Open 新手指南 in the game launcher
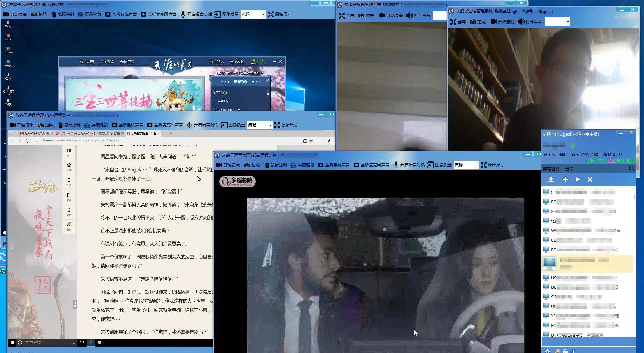 [107, 62]
